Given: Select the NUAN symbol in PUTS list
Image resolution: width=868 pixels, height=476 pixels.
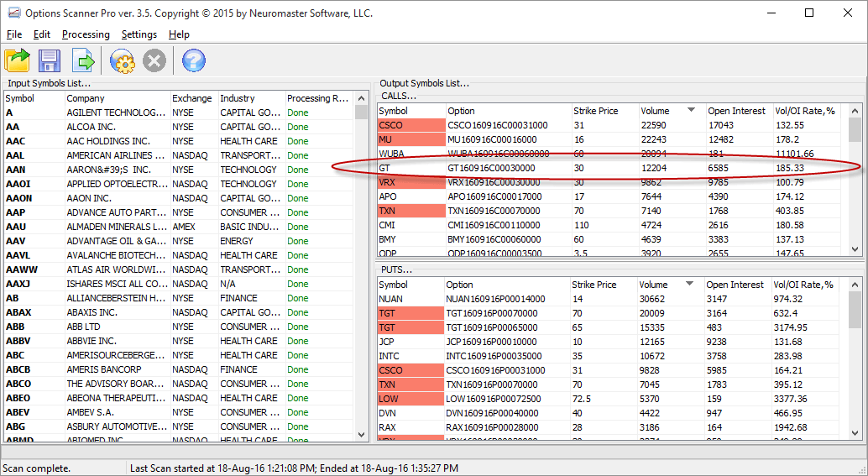Looking at the screenshot, I should click(391, 299).
